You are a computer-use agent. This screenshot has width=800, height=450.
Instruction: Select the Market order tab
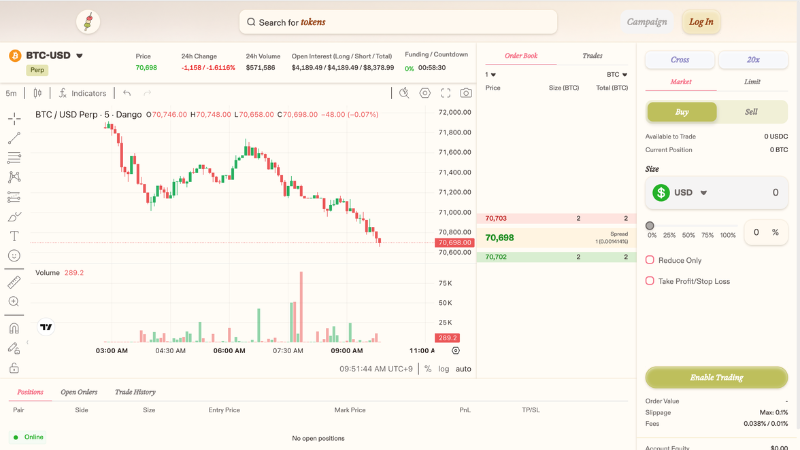click(x=681, y=82)
